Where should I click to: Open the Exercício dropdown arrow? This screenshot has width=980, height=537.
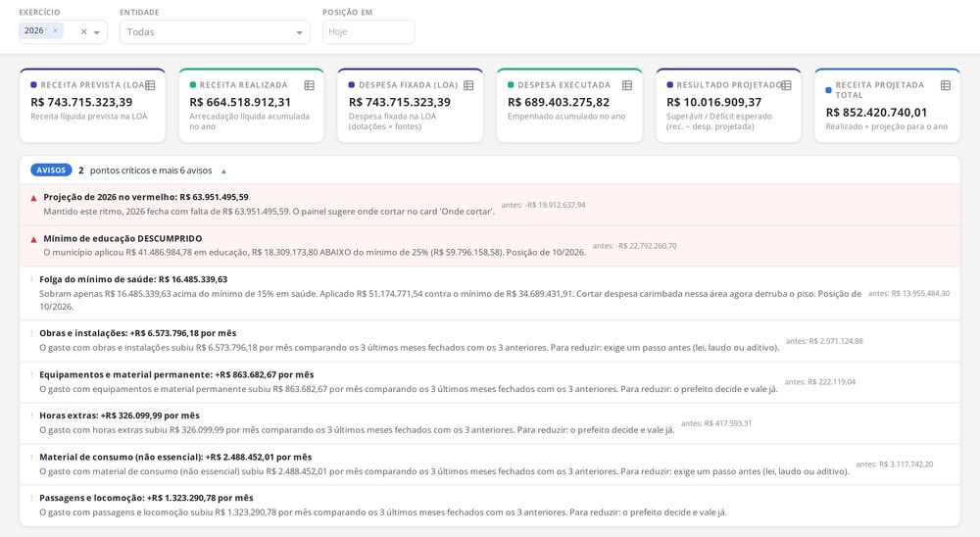pyautogui.click(x=97, y=32)
